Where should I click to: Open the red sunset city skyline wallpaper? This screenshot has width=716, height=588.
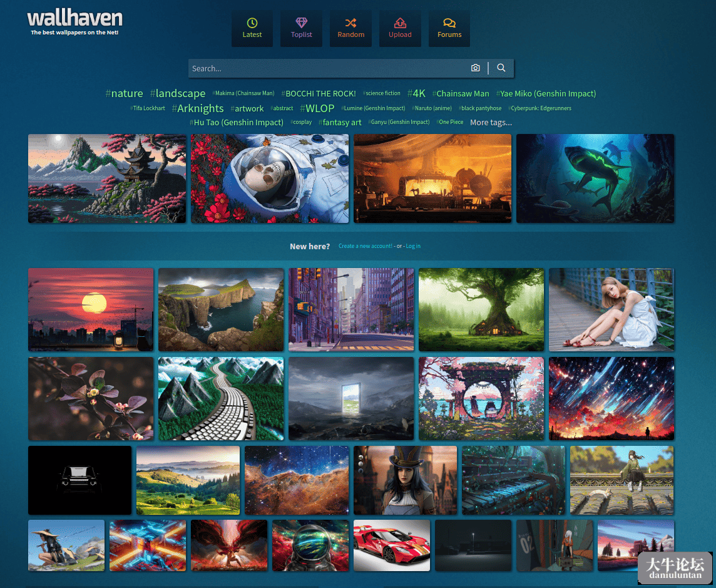(91, 310)
